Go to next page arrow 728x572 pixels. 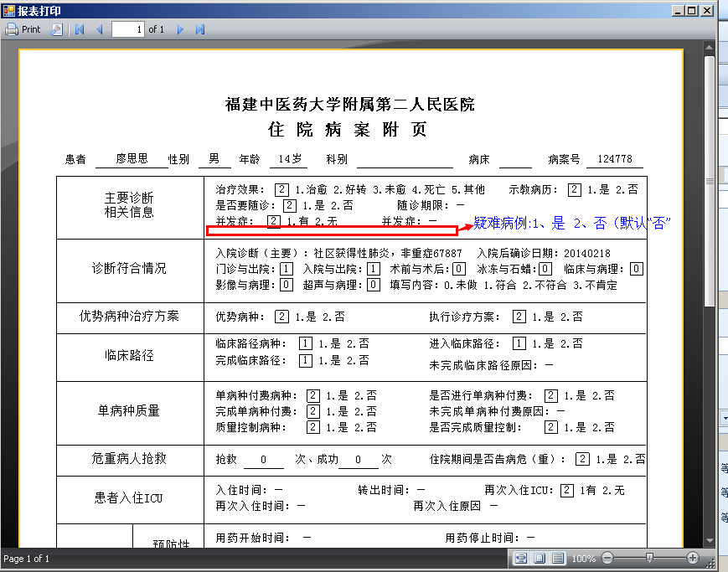point(180,29)
